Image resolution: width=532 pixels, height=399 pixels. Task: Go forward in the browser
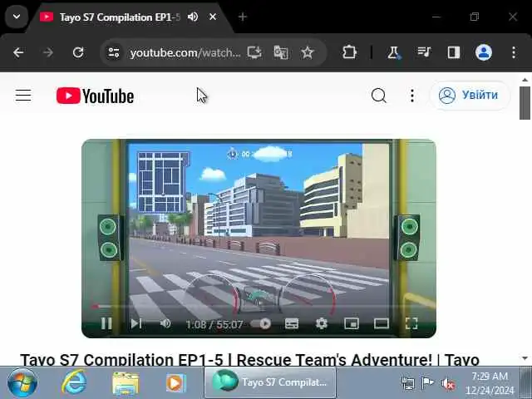coord(48,52)
